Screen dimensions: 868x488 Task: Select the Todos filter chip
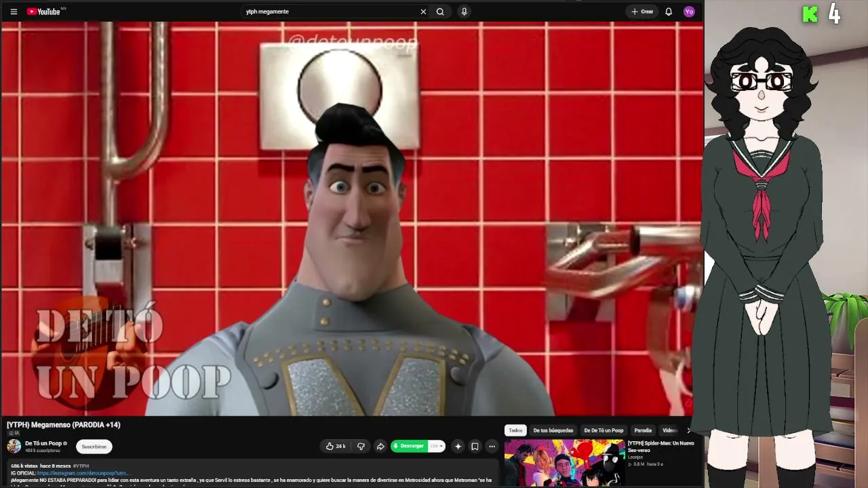[x=516, y=430]
